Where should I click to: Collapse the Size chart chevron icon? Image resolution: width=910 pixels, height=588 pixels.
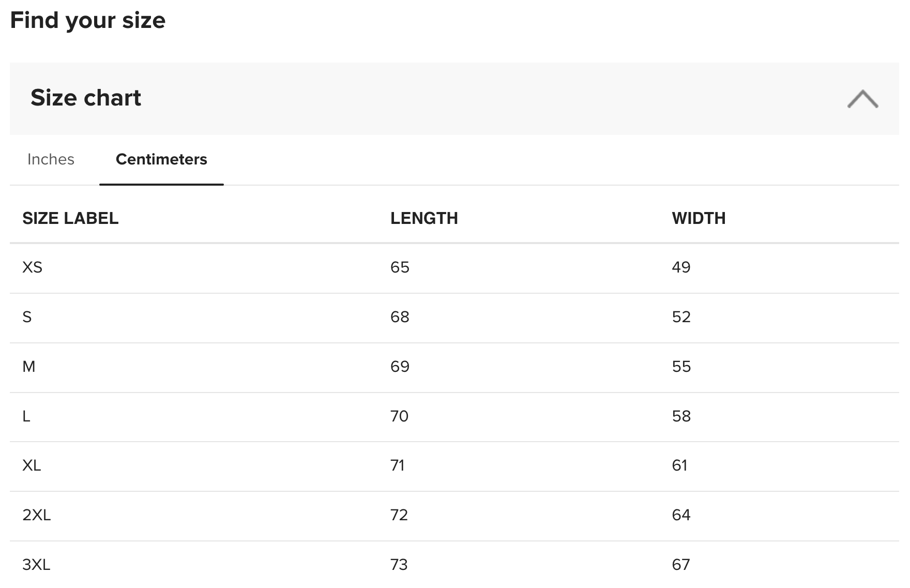tap(862, 99)
